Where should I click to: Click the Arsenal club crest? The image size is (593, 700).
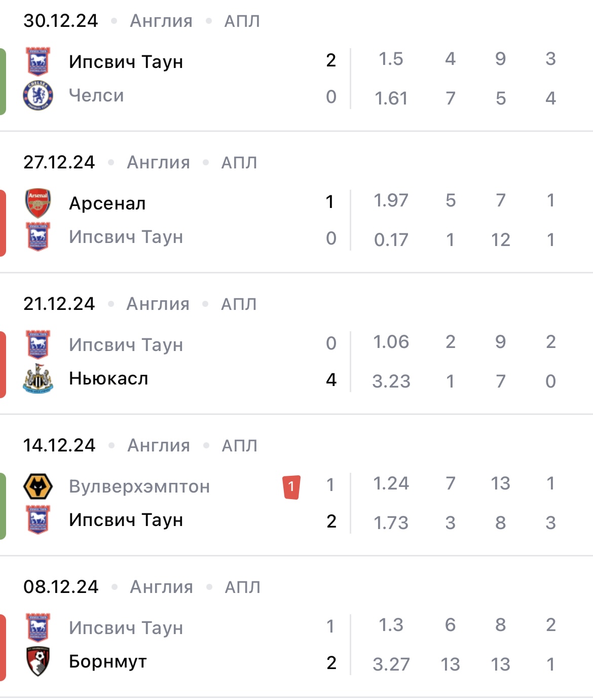click(38, 203)
